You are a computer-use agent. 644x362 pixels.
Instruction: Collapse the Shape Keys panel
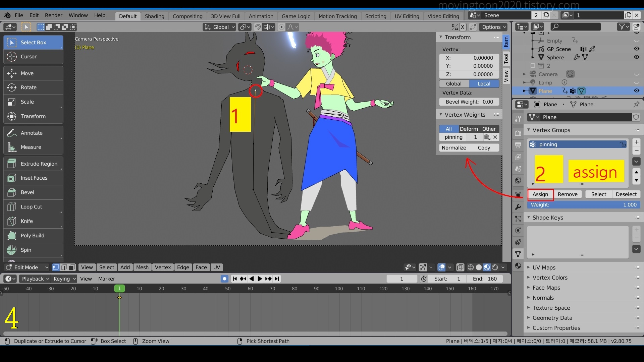coord(529,218)
